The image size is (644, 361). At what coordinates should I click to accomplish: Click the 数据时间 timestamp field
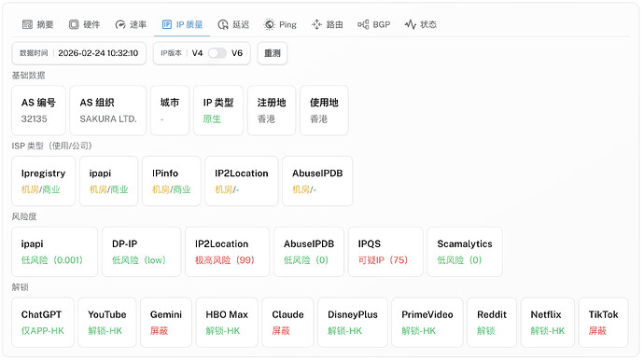78,53
